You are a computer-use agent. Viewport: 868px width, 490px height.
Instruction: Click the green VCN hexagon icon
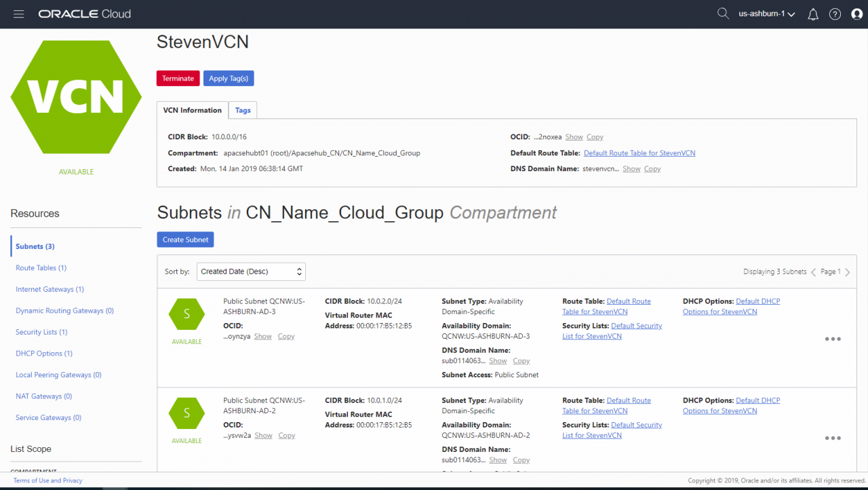pyautogui.click(x=76, y=97)
